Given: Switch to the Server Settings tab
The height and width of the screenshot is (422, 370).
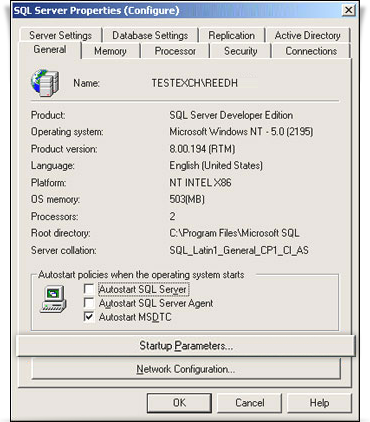Looking at the screenshot, I should click(60, 35).
